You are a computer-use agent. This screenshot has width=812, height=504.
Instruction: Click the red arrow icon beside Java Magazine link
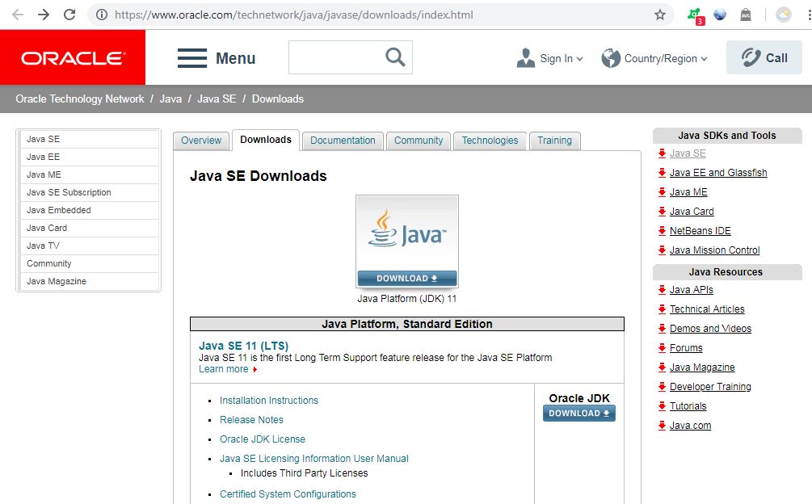(x=662, y=367)
